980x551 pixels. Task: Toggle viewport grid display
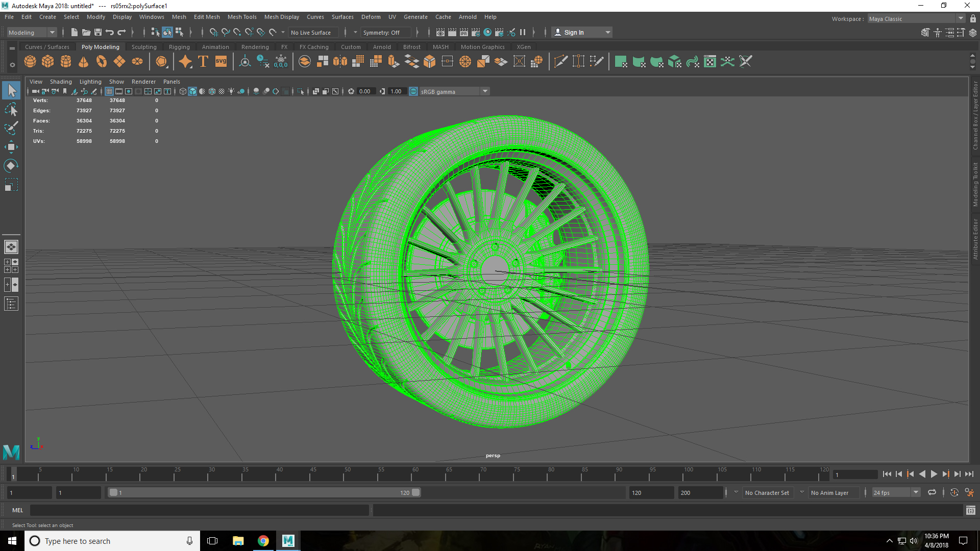(x=109, y=91)
